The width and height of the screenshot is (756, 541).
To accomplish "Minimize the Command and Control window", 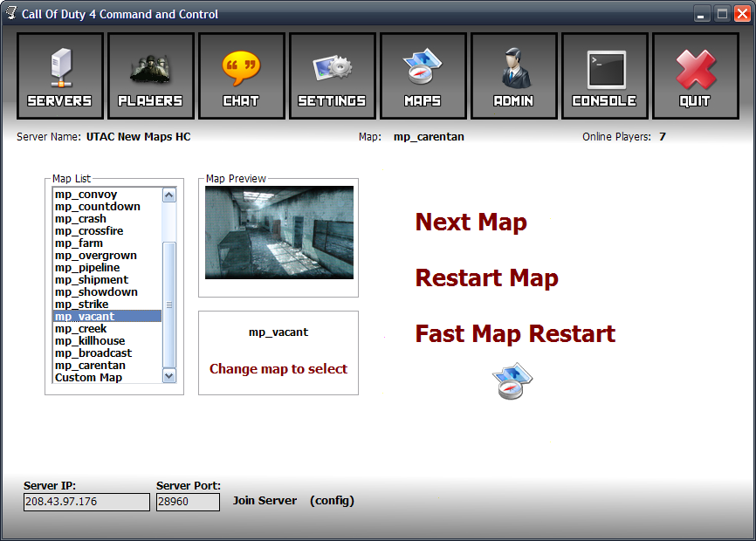I will click(702, 14).
